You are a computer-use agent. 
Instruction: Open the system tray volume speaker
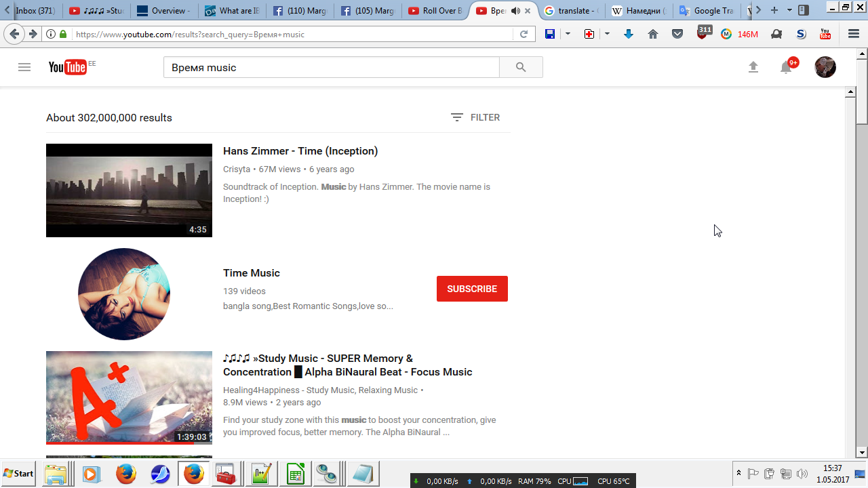pos(802,473)
